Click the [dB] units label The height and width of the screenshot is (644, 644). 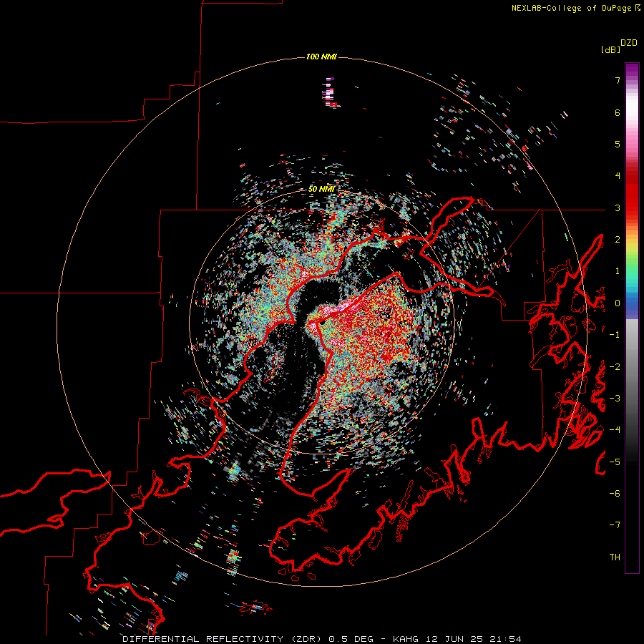point(611,49)
